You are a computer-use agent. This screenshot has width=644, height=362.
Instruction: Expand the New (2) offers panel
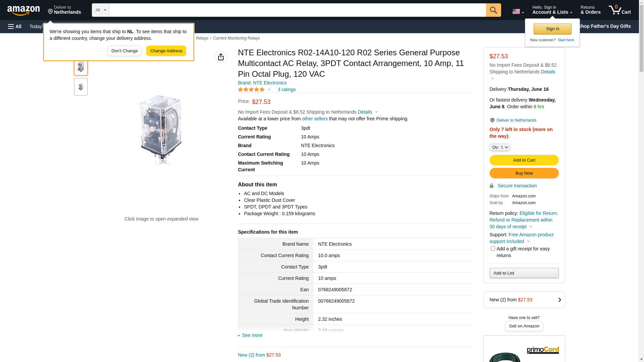click(x=524, y=300)
